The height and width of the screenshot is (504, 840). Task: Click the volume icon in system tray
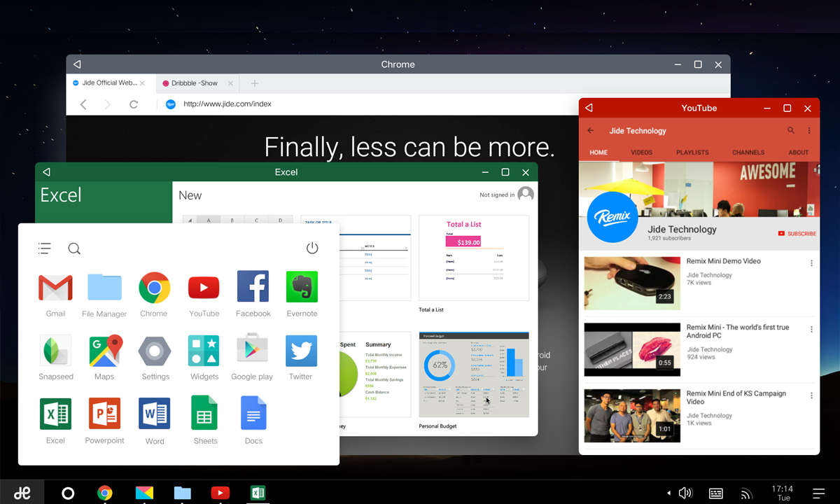point(685,493)
